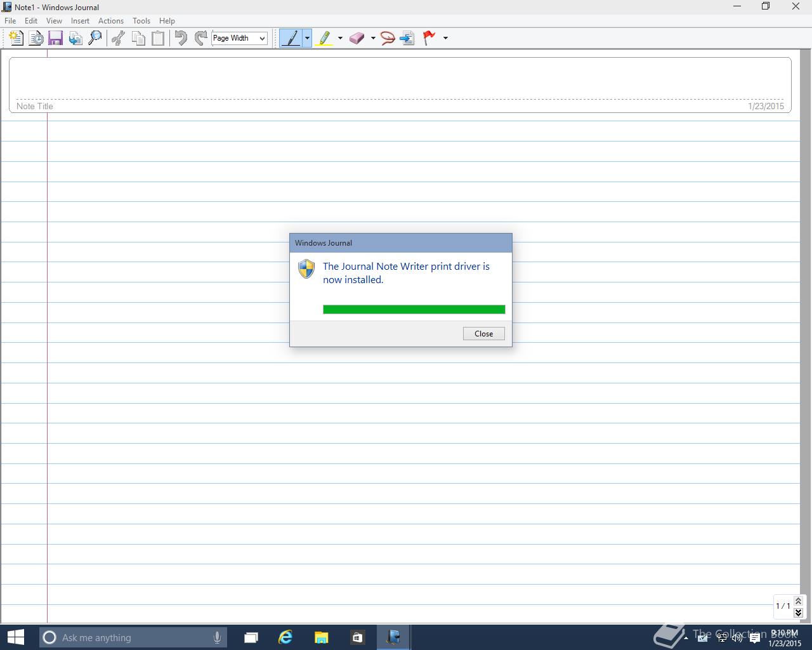Click the UAC shield icon in dialog
The image size is (812, 650).
pos(306,269)
